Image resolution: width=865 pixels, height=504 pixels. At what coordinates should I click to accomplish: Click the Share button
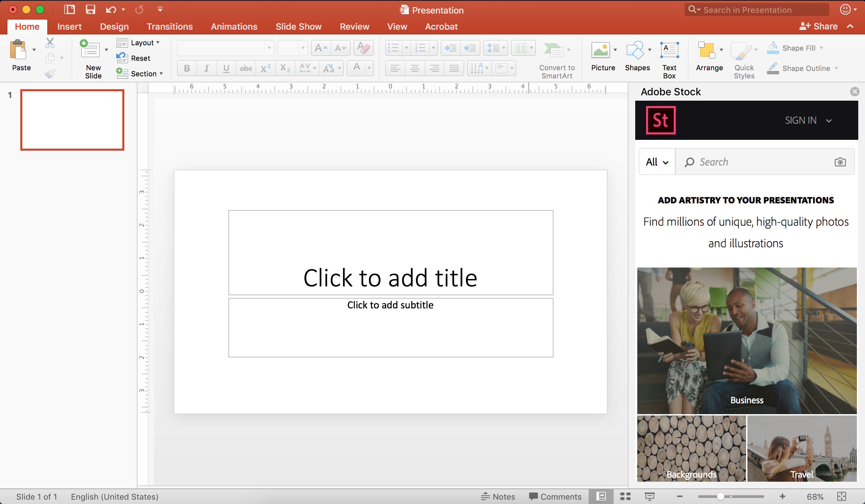tap(818, 26)
